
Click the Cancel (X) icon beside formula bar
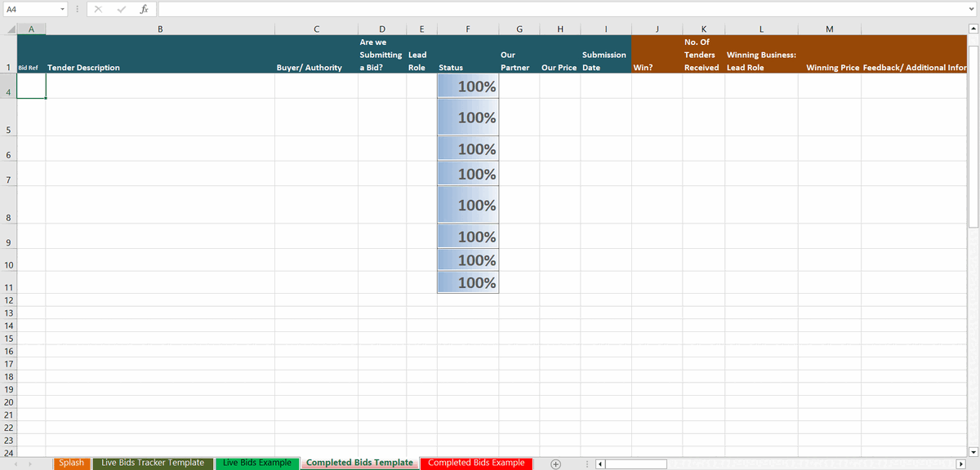pyautogui.click(x=98, y=9)
